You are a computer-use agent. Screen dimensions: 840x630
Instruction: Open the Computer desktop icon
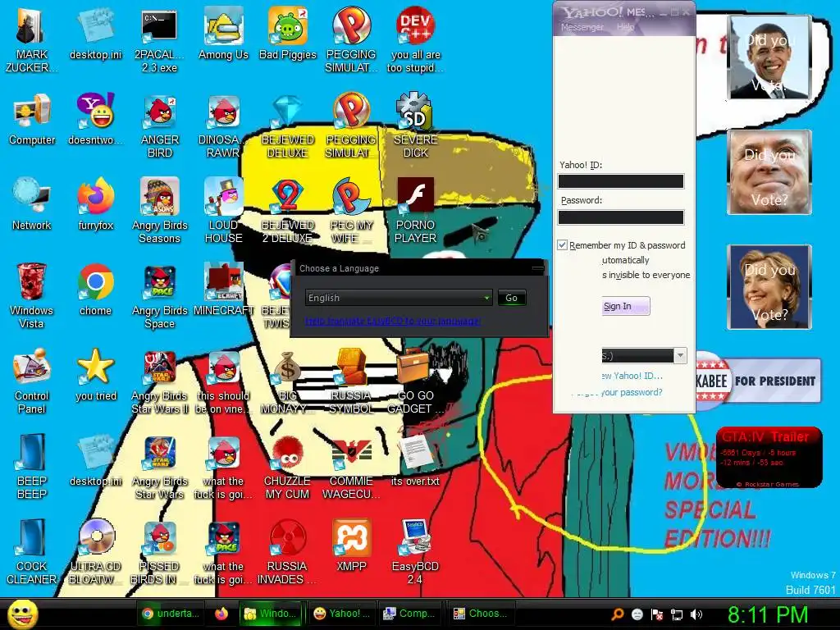[32, 119]
